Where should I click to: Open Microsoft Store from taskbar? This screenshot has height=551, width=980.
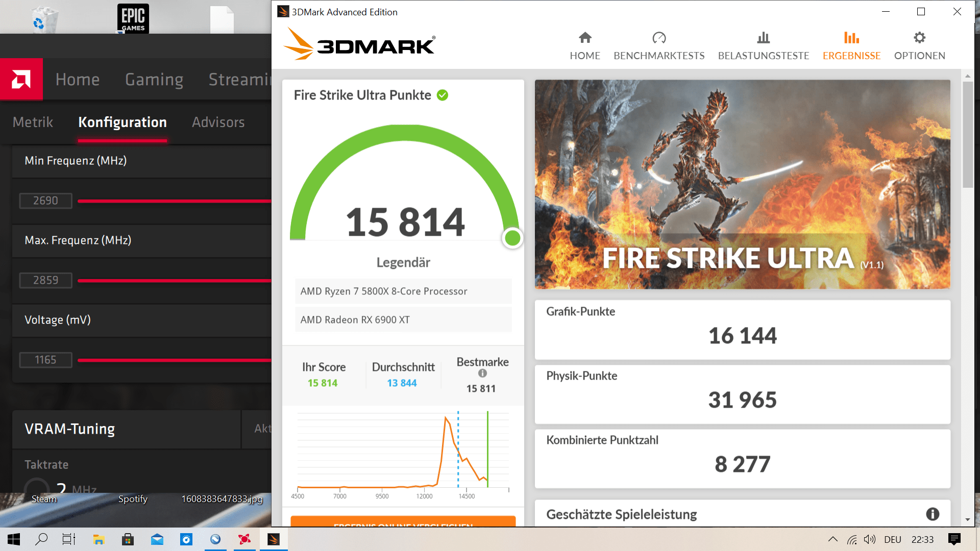[128, 539]
